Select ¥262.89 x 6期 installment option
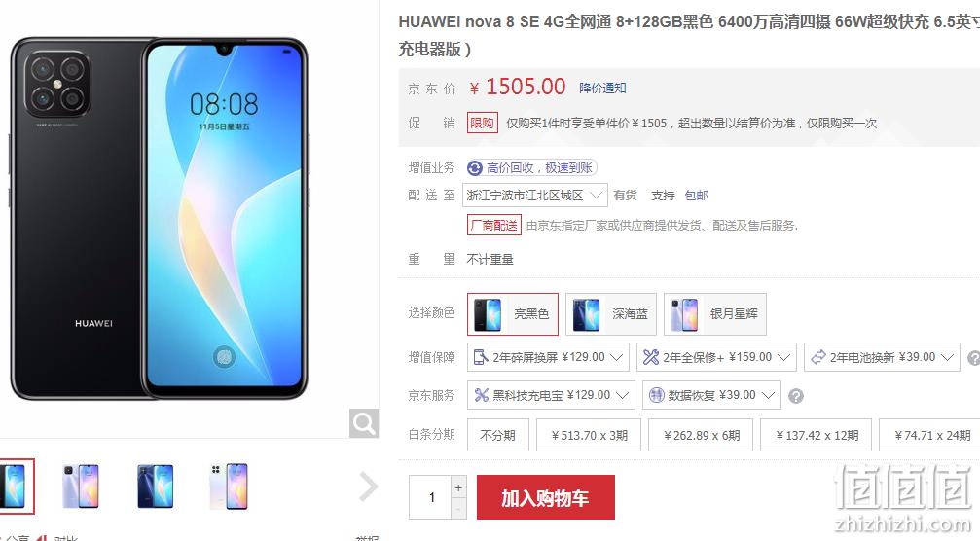 coord(701,435)
